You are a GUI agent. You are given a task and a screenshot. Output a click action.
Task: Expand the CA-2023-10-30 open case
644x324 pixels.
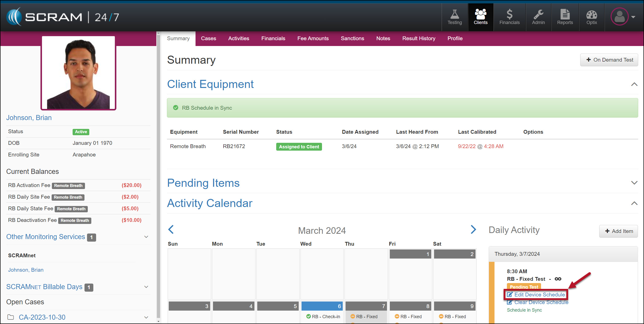coord(146,317)
